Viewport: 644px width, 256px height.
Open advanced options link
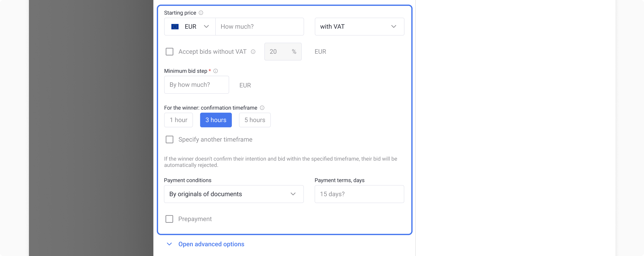pyautogui.click(x=211, y=244)
